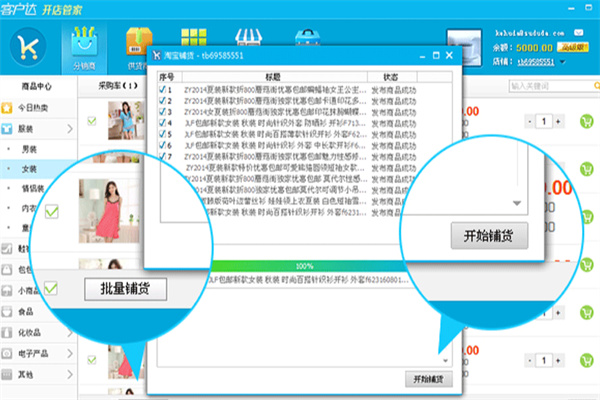Toggle checkbox for row 1 in dialog list
This screenshot has width=600, height=400.
pyautogui.click(x=163, y=90)
